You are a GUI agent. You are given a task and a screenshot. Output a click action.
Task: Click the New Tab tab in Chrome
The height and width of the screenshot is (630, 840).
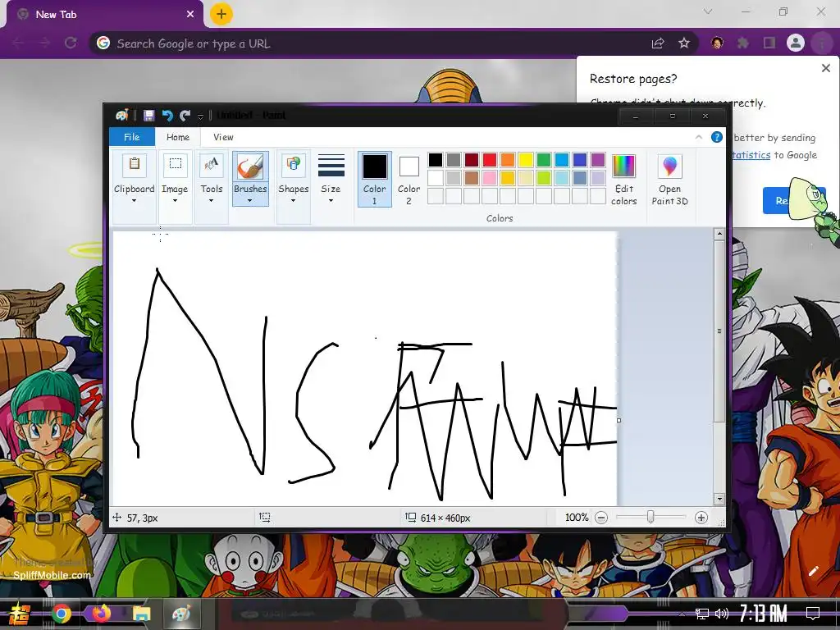tap(105, 15)
